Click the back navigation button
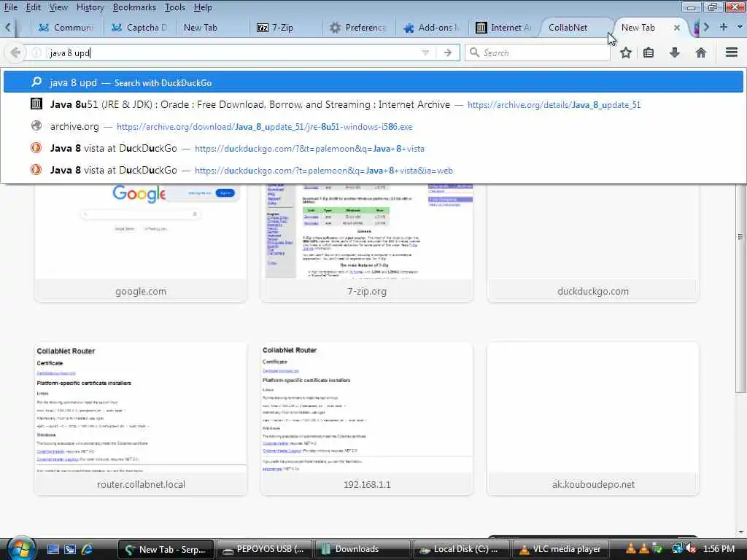The height and width of the screenshot is (560, 747). pos(15,52)
